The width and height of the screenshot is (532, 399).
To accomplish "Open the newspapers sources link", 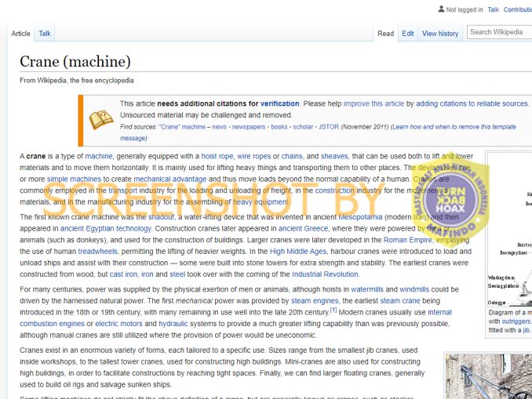I will pos(249,127).
